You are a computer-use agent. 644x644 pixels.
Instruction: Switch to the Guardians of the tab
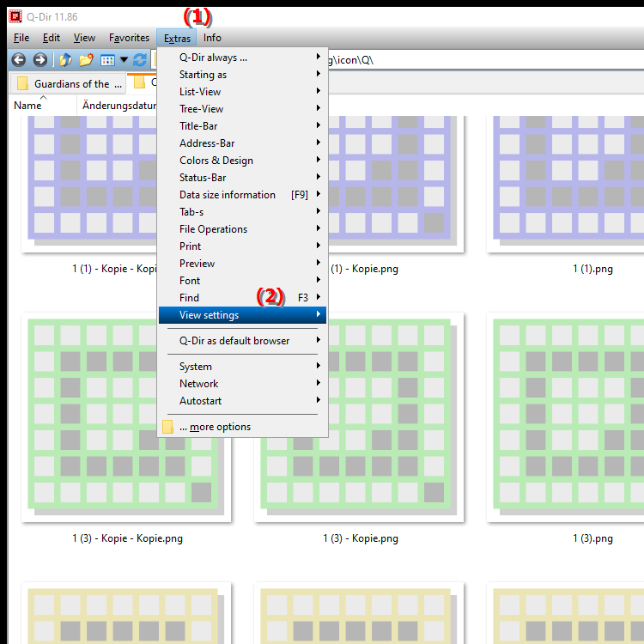pos(68,83)
